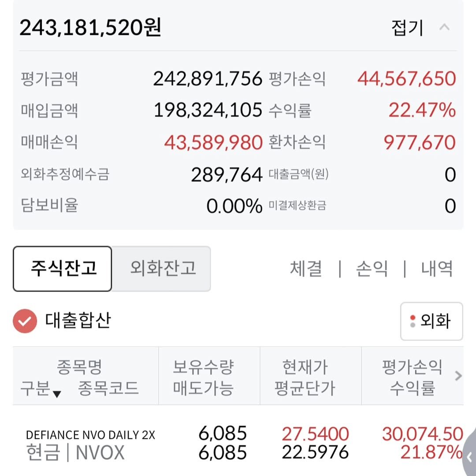Click the 평가손익 column header

point(412,367)
